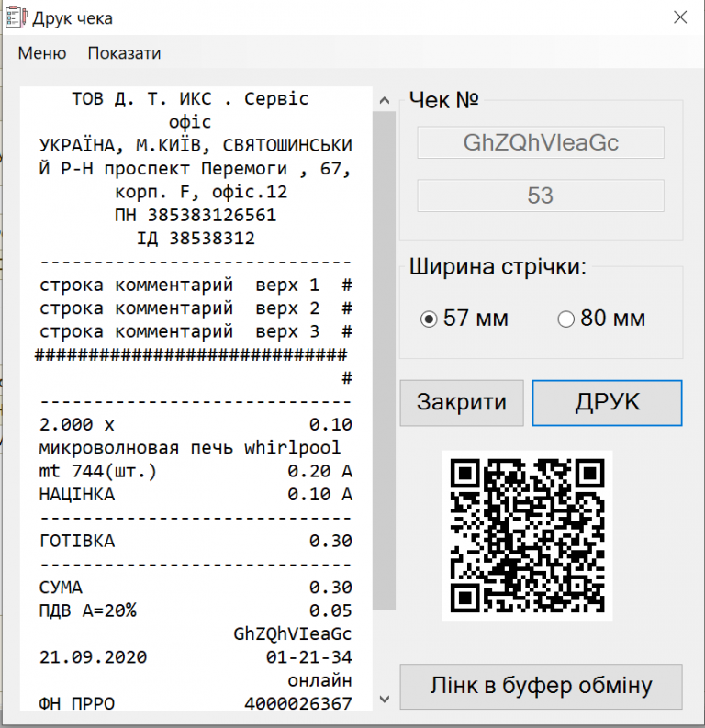Open the Меню menu
The image size is (705, 728).
42,53
